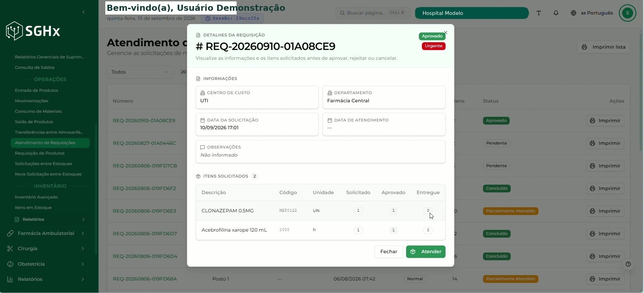Open Movimentações in the sidebar
The height and width of the screenshot is (293, 644).
coord(31,101)
